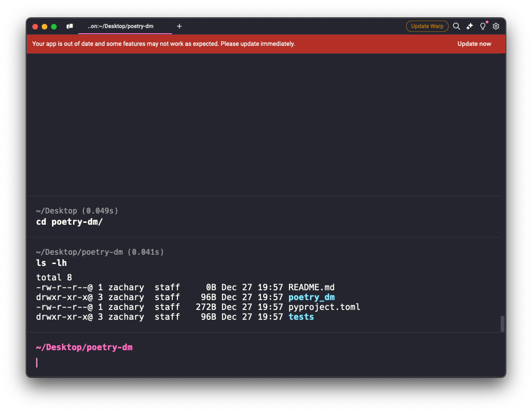
Task: Click the tests directory name
Action: [x=301, y=316]
